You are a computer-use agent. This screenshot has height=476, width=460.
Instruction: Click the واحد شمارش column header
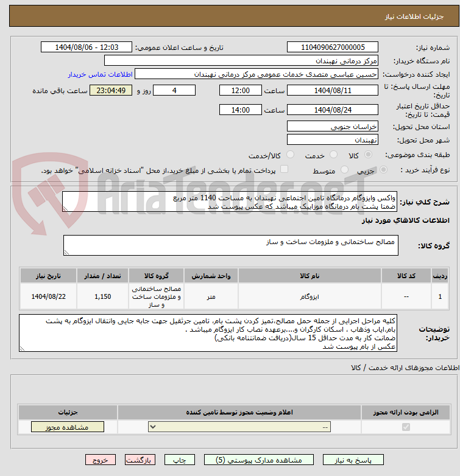point(211,276)
